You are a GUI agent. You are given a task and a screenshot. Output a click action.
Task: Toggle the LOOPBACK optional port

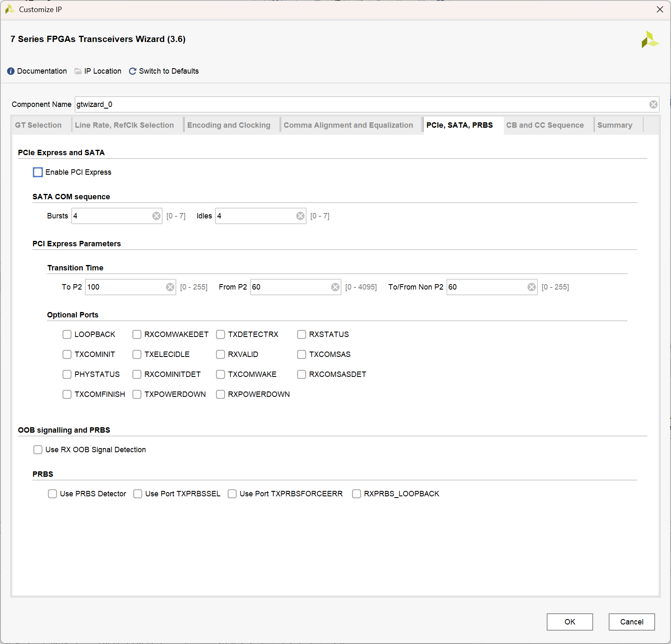point(67,334)
